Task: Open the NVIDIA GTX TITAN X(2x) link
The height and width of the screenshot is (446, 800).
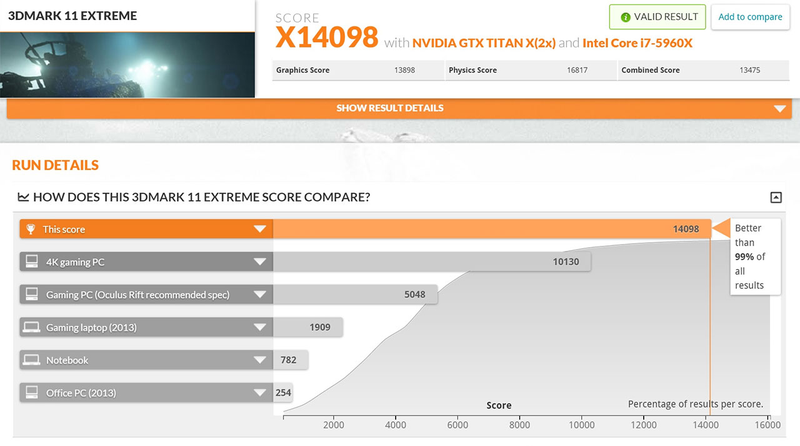Action: (484, 43)
